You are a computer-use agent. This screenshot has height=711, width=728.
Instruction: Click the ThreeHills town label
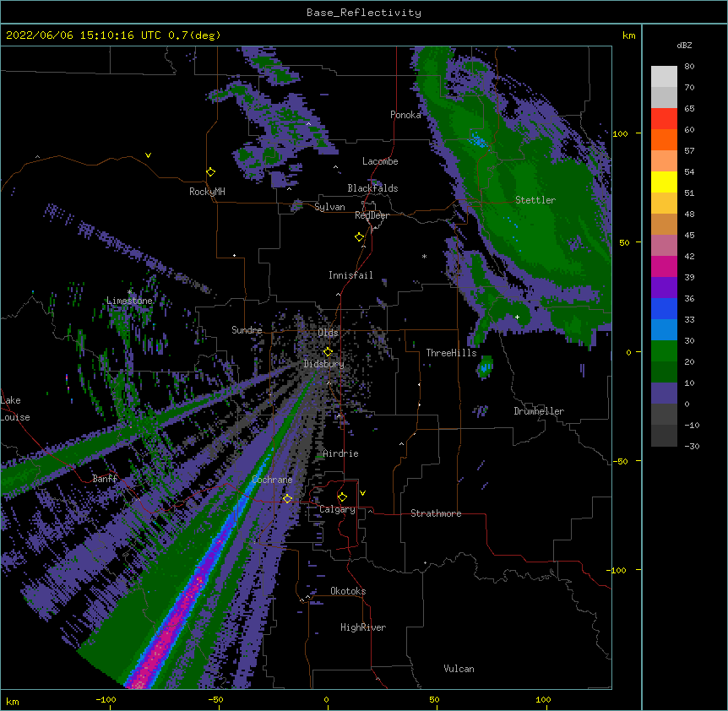click(451, 353)
